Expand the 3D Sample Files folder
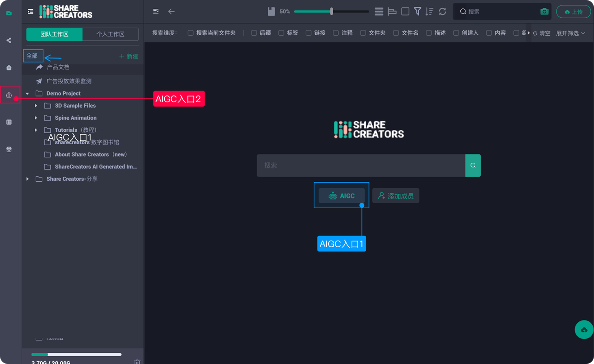 tap(36, 106)
